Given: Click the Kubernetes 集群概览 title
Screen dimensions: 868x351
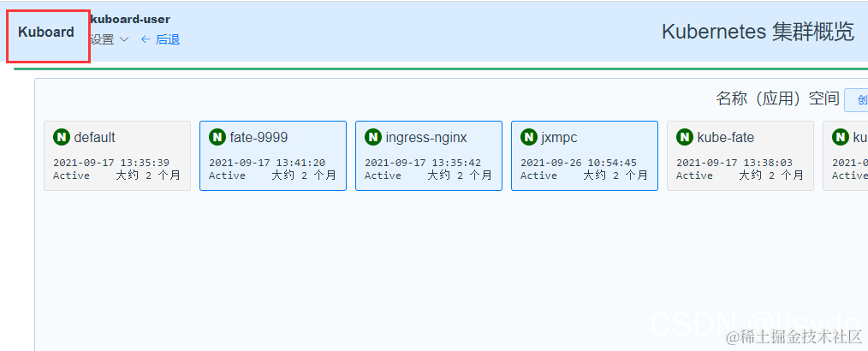Looking at the screenshot, I should point(758,33).
